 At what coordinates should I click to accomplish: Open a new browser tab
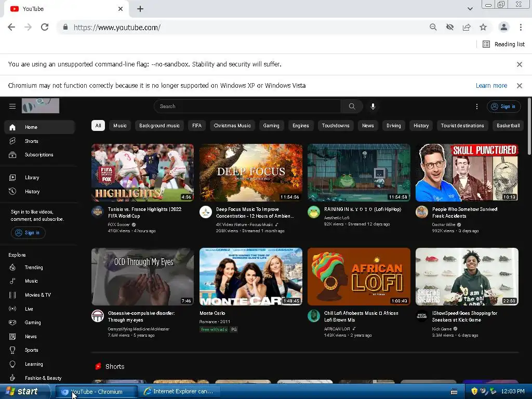(x=140, y=9)
